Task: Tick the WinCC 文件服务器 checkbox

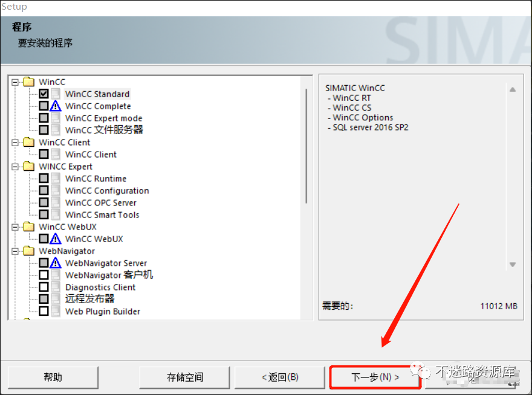Action: click(x=44, y=130)
